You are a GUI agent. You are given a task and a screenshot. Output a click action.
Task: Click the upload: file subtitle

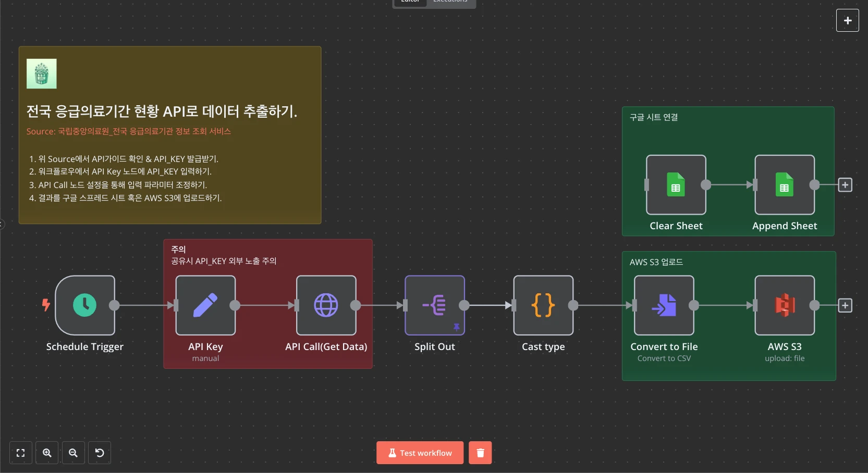pyautogui.click(x=785, y=358)
